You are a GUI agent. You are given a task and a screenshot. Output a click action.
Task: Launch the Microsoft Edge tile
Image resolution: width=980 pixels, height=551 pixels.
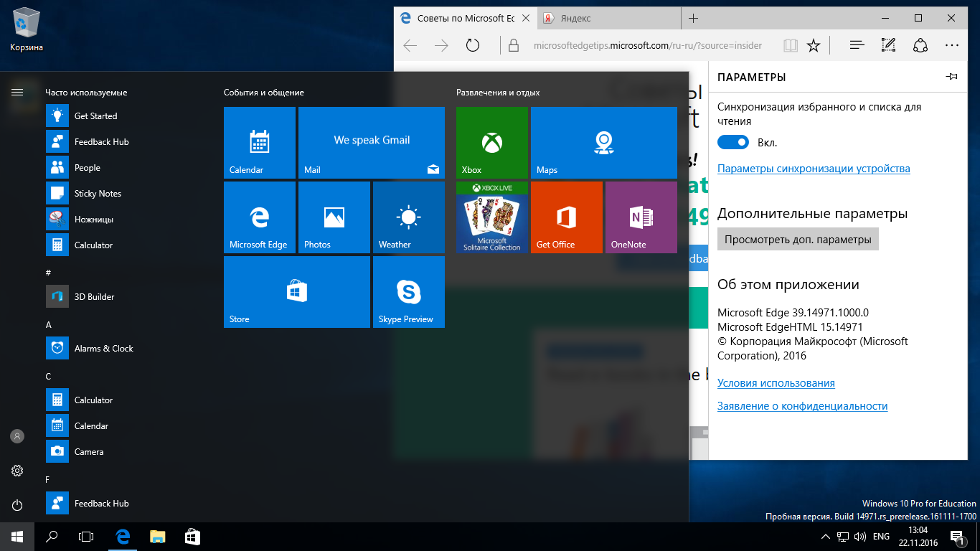pos(260,217)
